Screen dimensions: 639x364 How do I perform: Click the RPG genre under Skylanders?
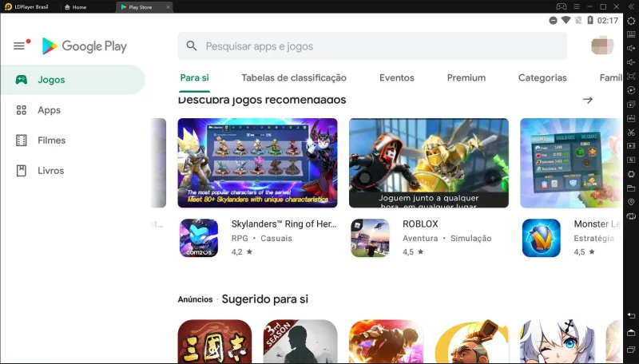click(240, 238)
